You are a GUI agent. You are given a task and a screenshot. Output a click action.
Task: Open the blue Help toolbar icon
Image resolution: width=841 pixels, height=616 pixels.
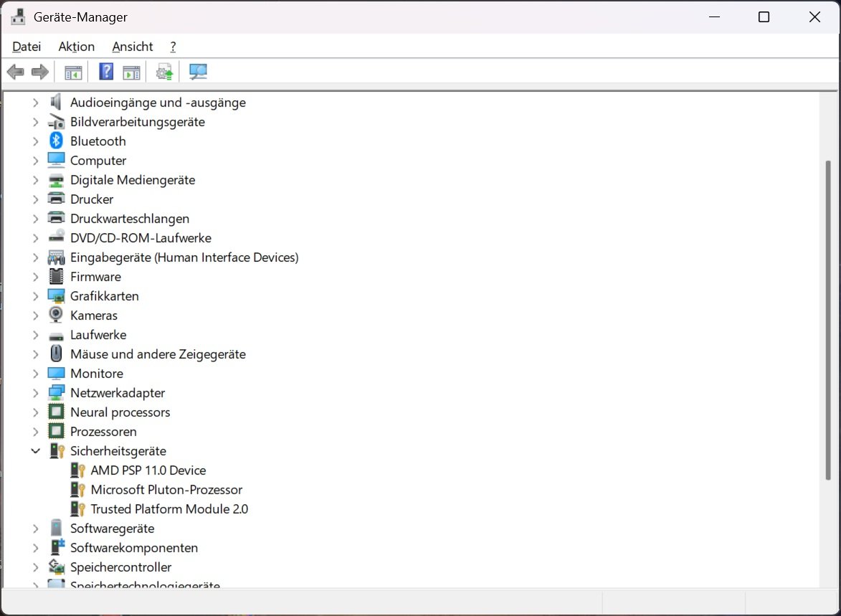tap(106, 72)
